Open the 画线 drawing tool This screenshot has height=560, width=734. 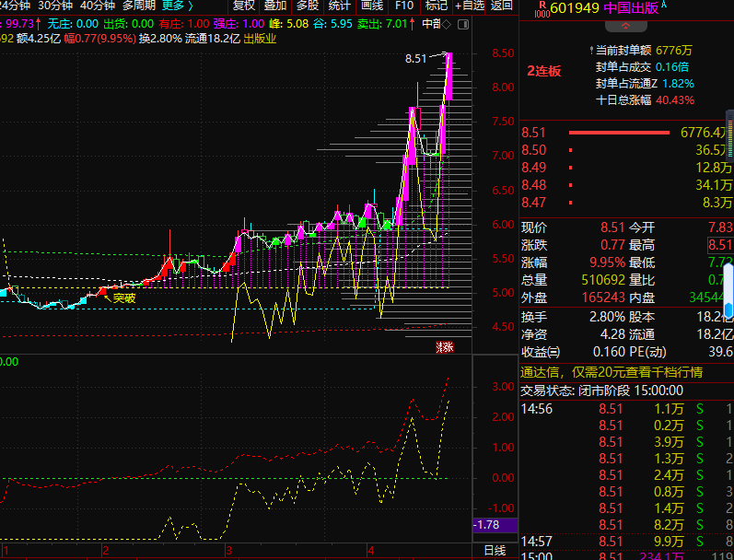coord(372,6)
